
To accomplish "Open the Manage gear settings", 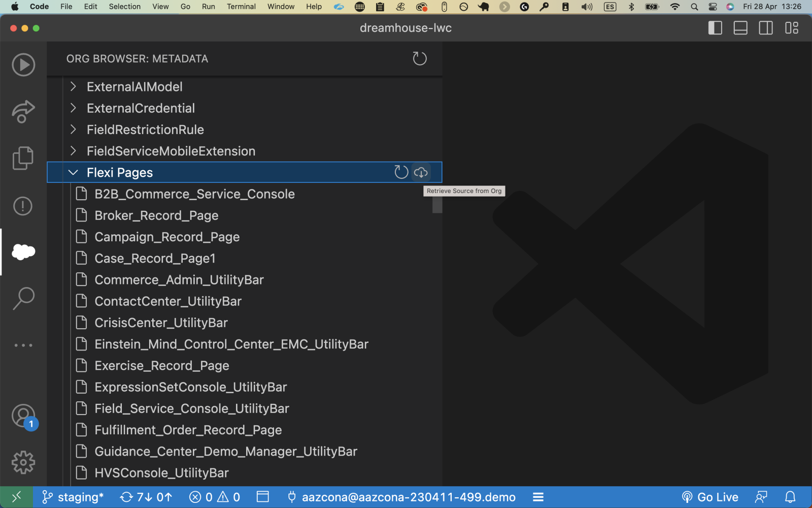I will click(23, 463).
